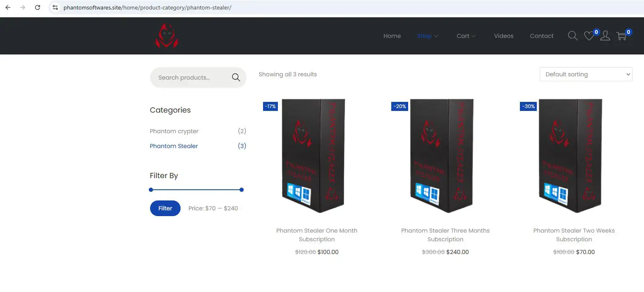Select the Phantom crypter category link
644x292 pixels.
(x=174, y=131)
